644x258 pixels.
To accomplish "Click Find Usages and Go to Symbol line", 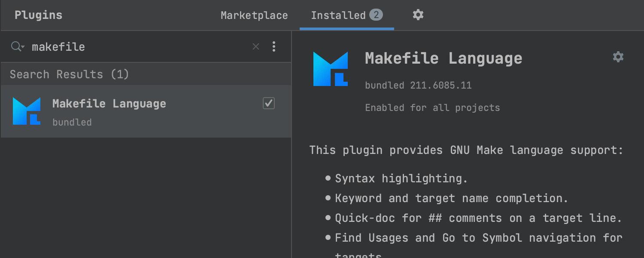I will coord(479,238).
